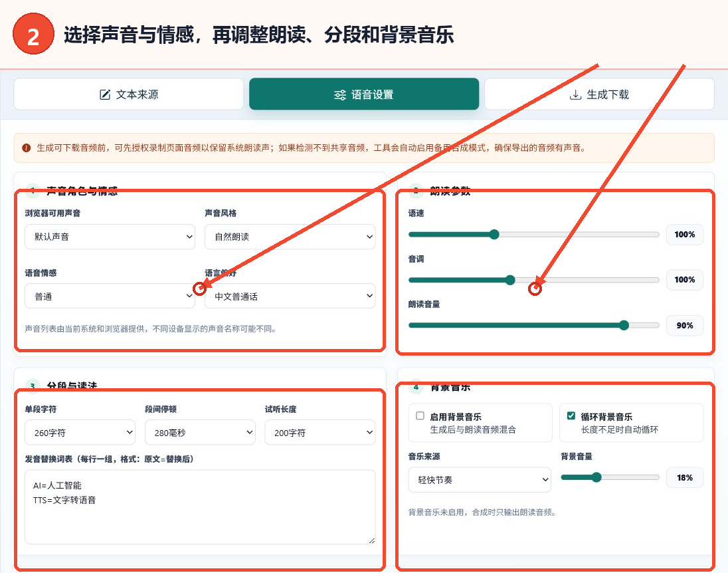Click the 背景音乐未启用 status note
The height and width of the screenshot is (573, 728).
(482, 512)
